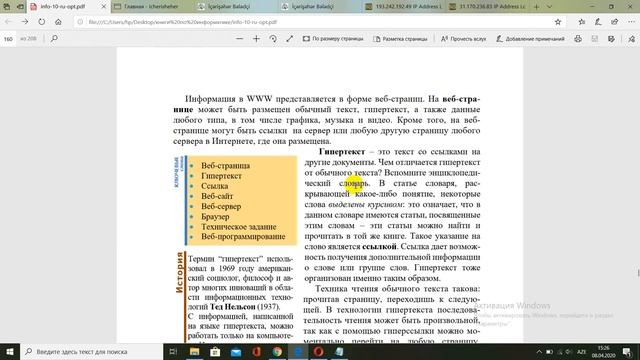Image resolution: width=640 pixels, height=360 pixels.
Task: Reload the page with the refresh icon
Action: (x=42, y=22)
